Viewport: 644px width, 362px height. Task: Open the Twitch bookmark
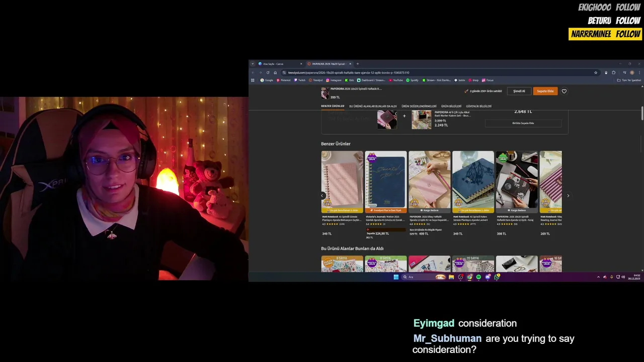point(299,80)
